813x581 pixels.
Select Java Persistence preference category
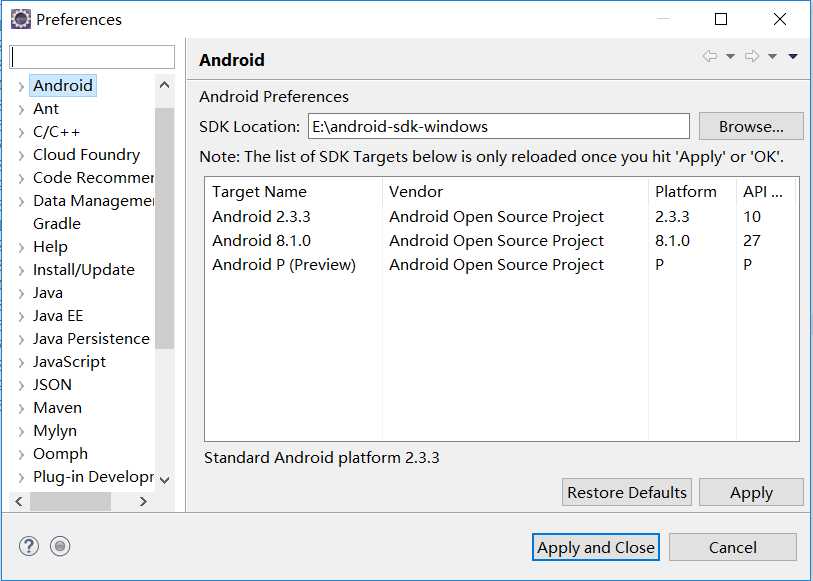pyautogui.click(x=91, y=338)
